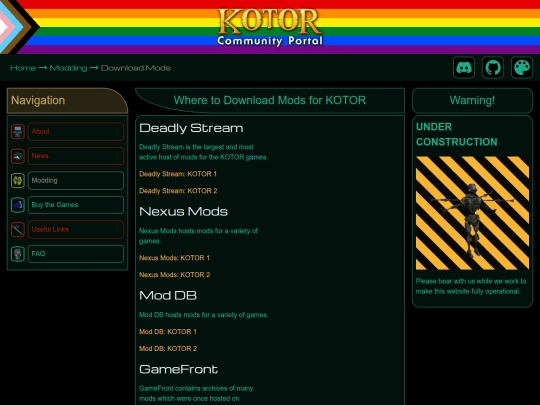540x405 pixels.
Task: Click the Navigation panel header
Action: click(67, 101)
